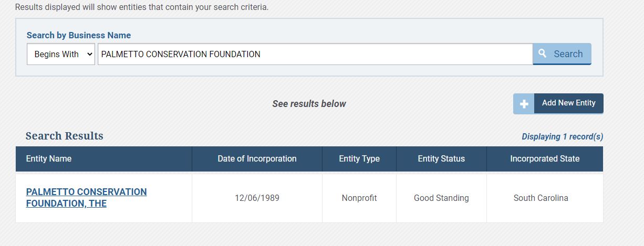
Task: Sort by the Date of Incorporation header
Action: [257, 158]
